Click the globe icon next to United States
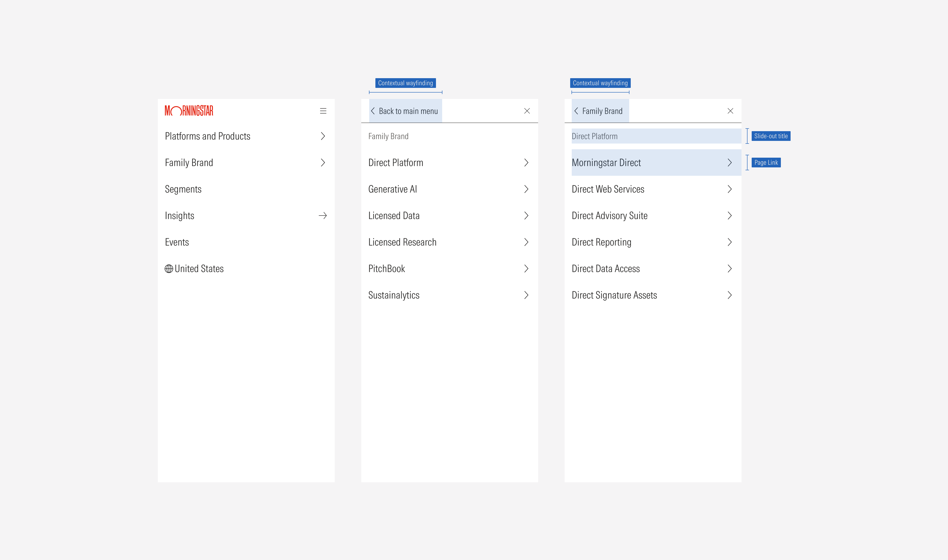 (x=169, y=268)
